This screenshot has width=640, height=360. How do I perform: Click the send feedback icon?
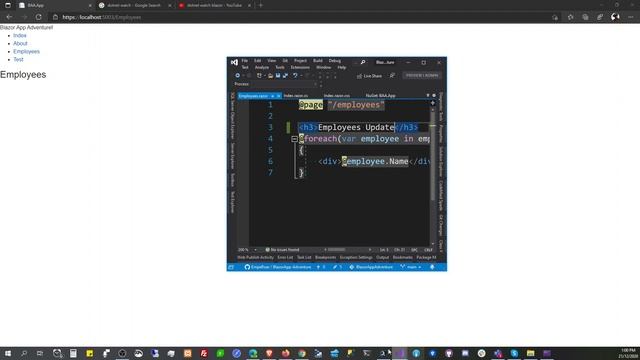[x=392, y=76]
